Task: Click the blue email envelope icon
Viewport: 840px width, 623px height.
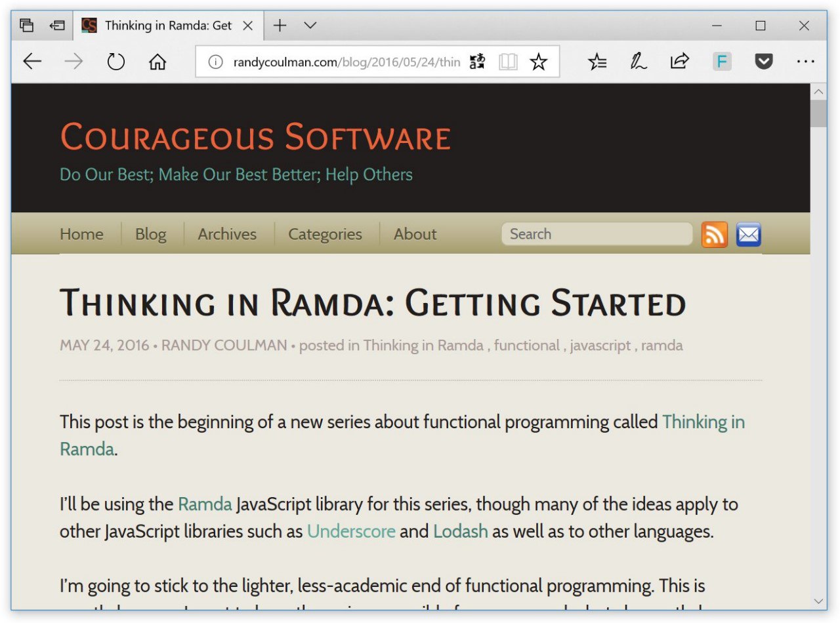Action: 749,234
